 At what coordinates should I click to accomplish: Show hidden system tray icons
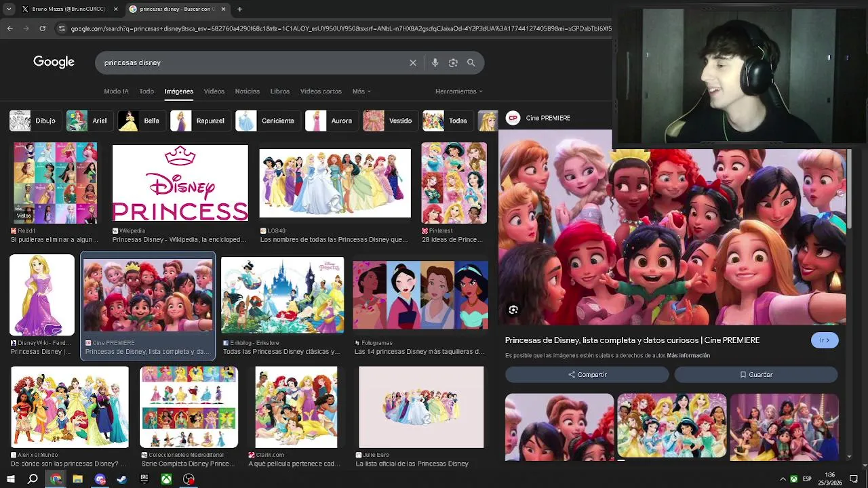[x=783, y=479]
